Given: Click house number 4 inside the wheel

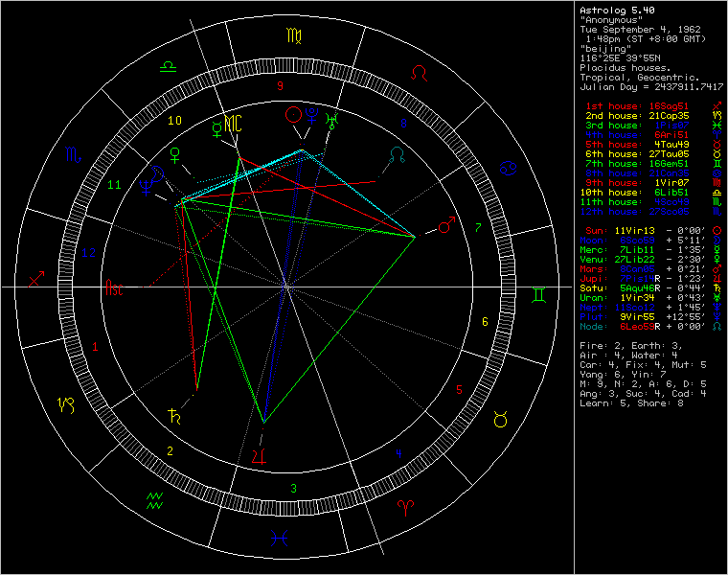Looking at the screenshot, I should 398,454.
